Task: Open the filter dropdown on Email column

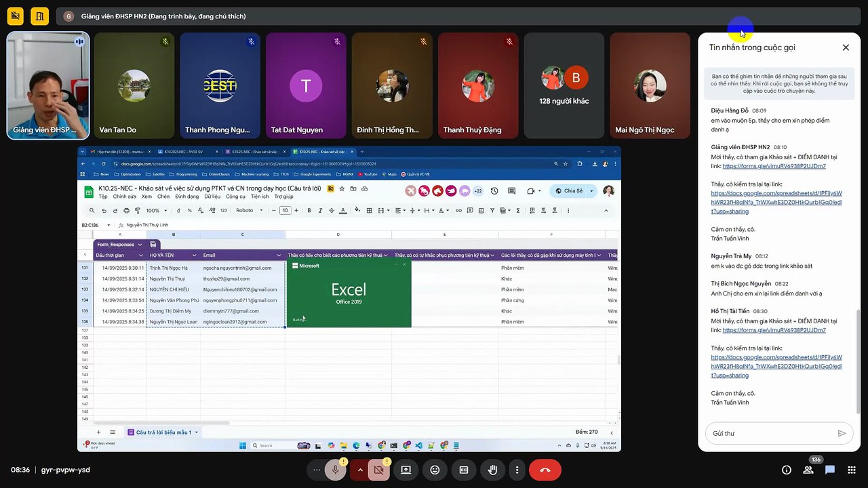Action: click(x=279, y=256)
